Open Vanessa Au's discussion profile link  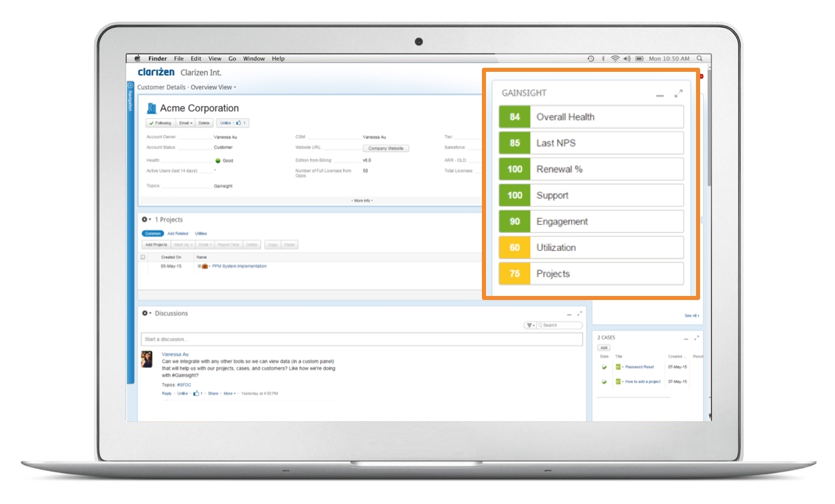(175, 354)
